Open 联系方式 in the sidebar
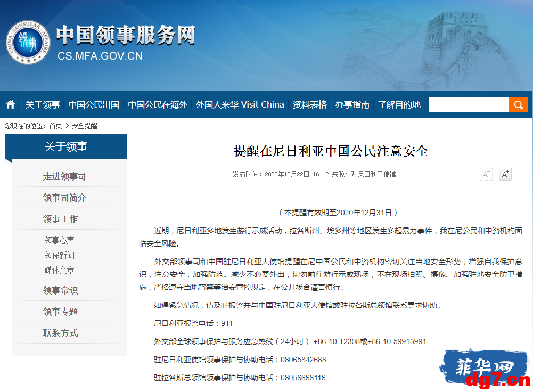 point(60,333)
